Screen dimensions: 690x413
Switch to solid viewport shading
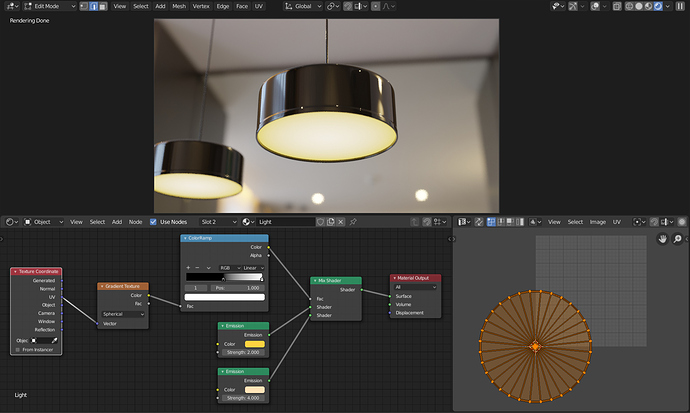tap(639, 6)
